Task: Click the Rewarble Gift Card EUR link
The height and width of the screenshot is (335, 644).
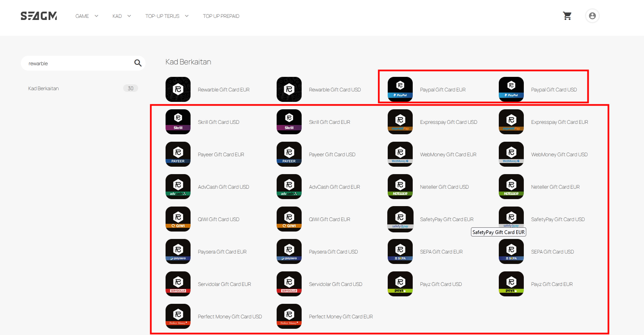Action: click(x=224, y=90)
